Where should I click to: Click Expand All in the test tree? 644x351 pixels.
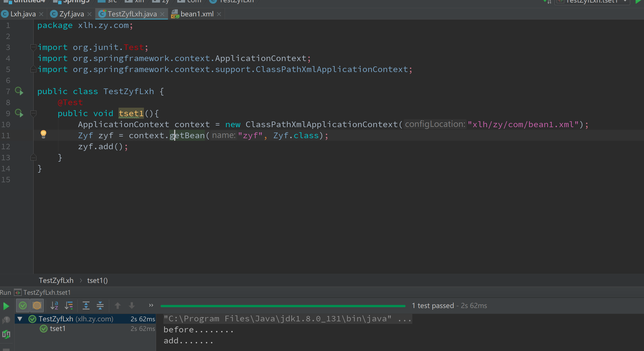point(86,305)
